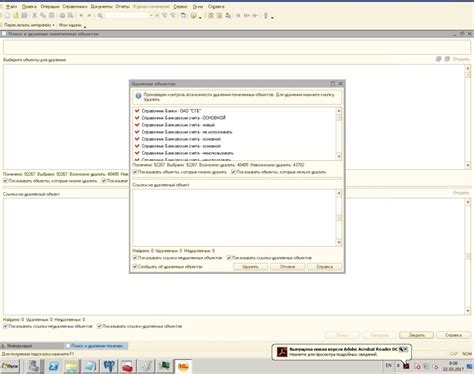Click the Save diskette toolbar icon

(x=24, y=15)
